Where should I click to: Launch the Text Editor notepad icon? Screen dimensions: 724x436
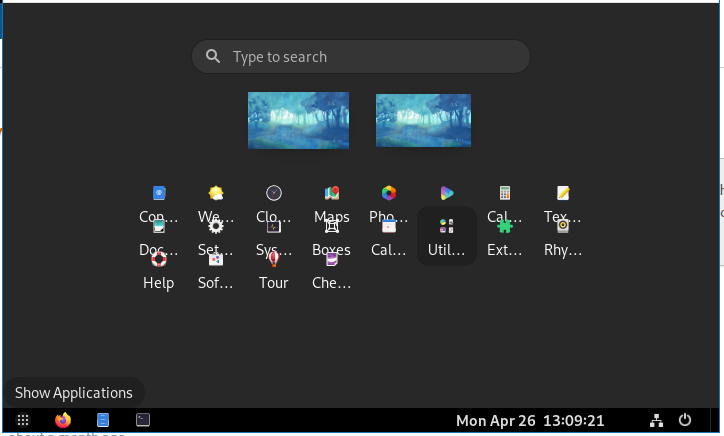pos(563,193)
